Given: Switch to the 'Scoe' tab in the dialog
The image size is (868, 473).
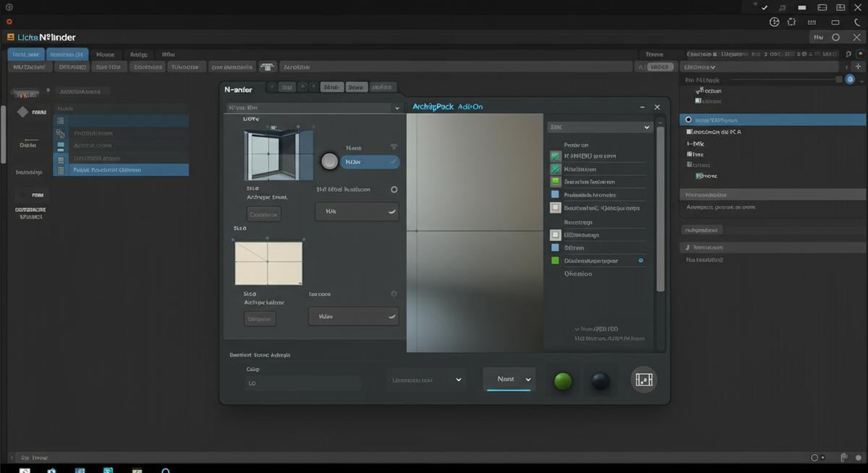Looking at the screenshot, I should [x=355, y=88].
